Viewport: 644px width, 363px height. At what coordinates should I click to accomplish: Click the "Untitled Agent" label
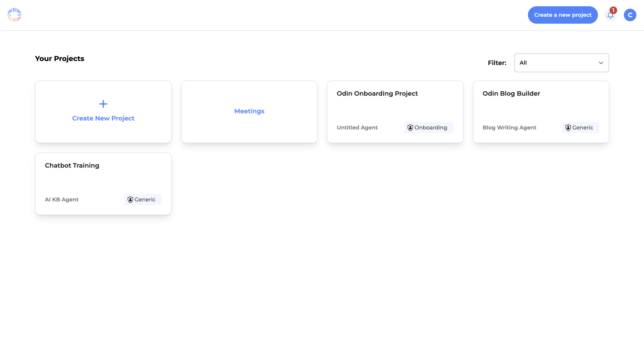pos(357,128)
